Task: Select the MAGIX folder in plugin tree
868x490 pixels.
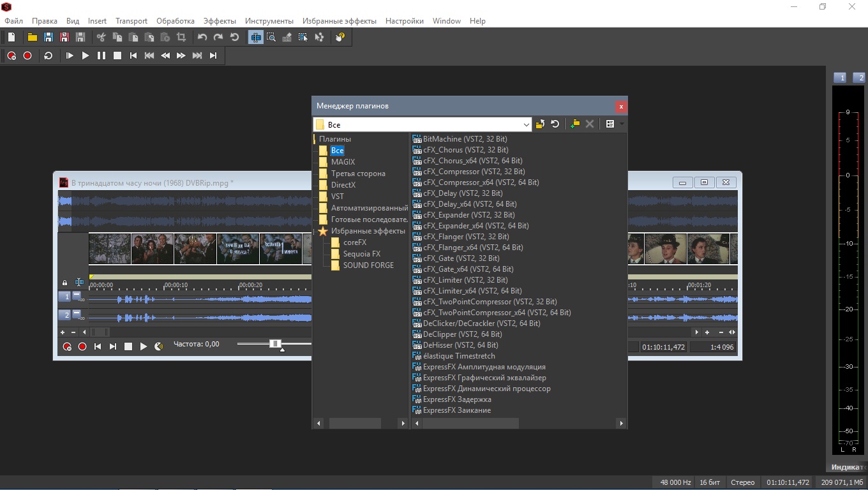Action: pos(343,162)
